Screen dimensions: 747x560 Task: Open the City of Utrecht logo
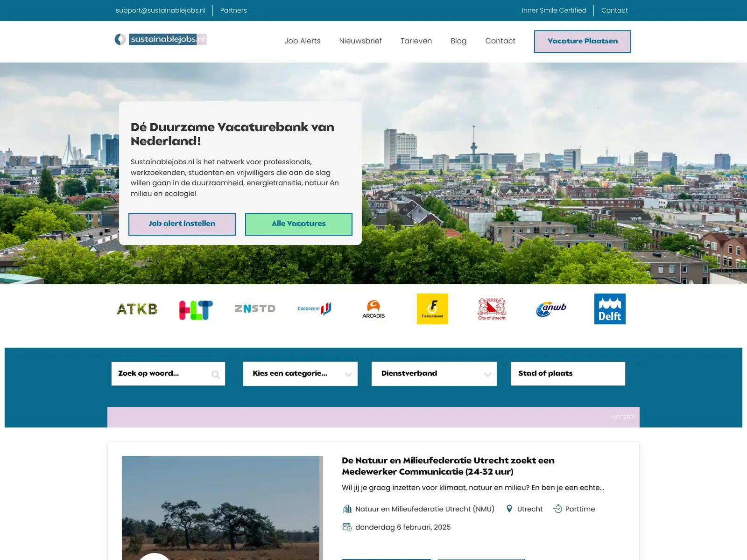click(492, 309)
